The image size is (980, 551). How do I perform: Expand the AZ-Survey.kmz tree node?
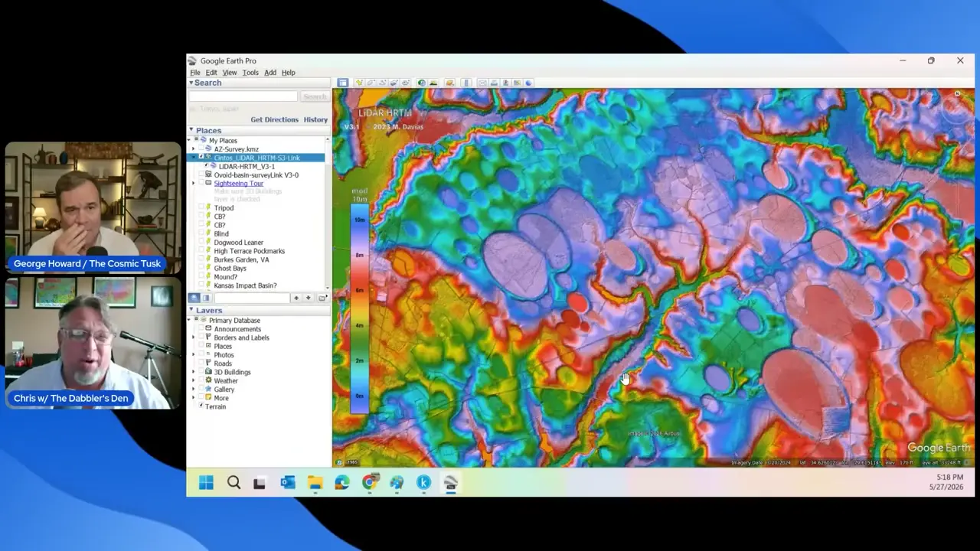(193, 149)
